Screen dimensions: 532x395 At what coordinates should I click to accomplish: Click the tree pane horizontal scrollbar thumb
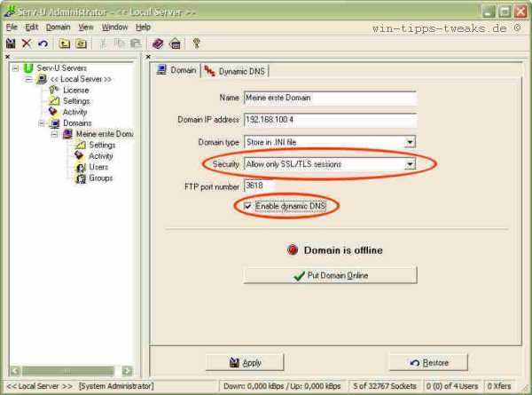[68, 371]
